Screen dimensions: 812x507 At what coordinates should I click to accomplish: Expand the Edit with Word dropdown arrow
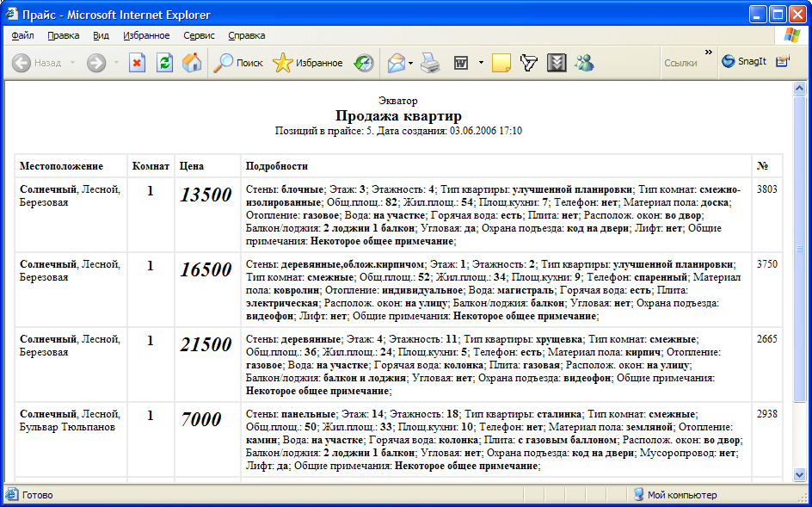[x=481, y=63]
